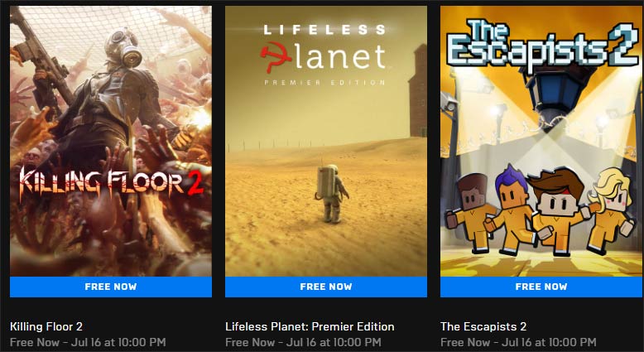Open the Killing Floor 2 title link

click(46, 326)
